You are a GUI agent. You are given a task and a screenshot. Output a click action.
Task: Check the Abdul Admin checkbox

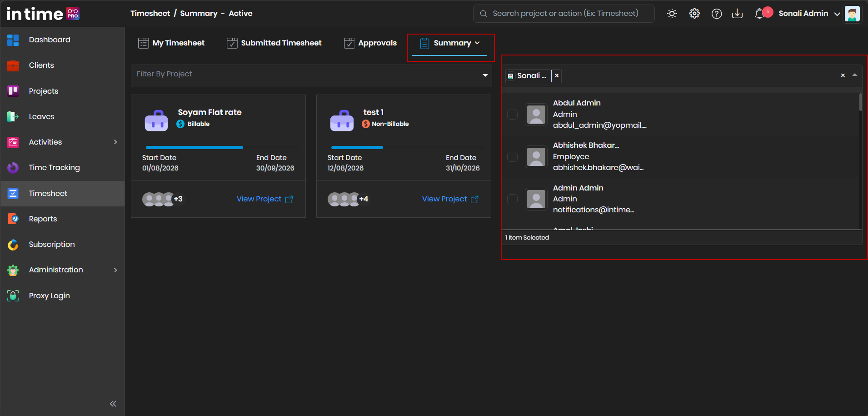tap(512, 115)
